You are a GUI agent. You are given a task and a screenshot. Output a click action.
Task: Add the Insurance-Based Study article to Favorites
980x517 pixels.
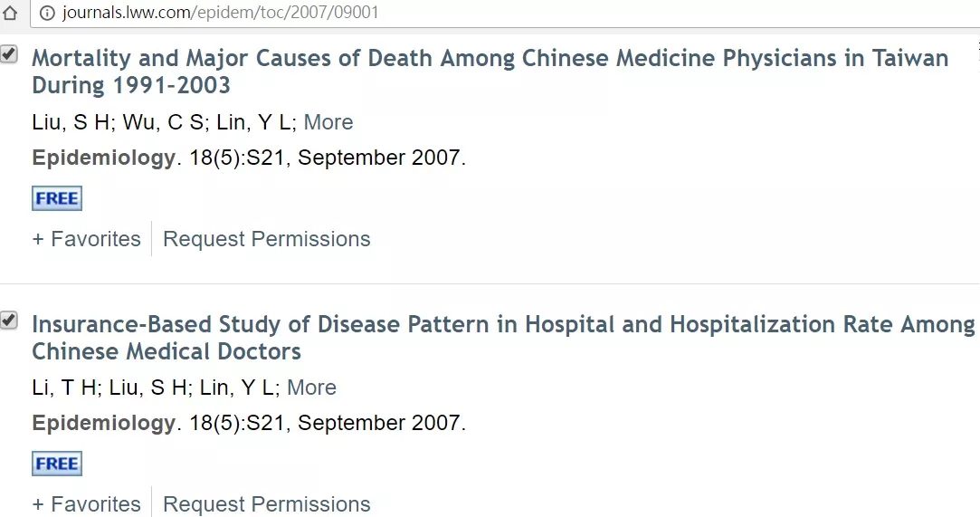point(87,504)
